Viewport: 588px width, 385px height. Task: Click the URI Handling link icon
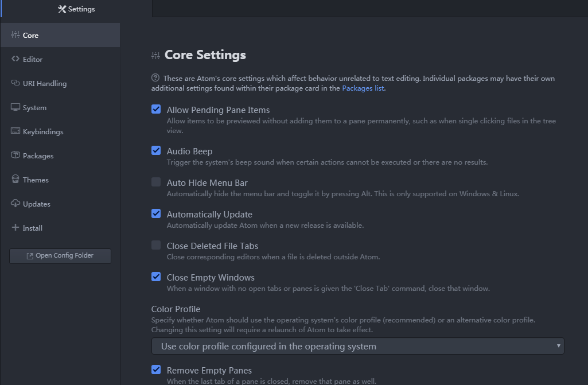[15, 83]
